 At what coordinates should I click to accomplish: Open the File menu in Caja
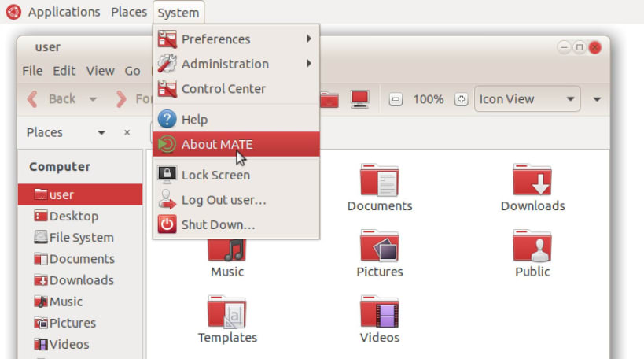tap(32, 71)
